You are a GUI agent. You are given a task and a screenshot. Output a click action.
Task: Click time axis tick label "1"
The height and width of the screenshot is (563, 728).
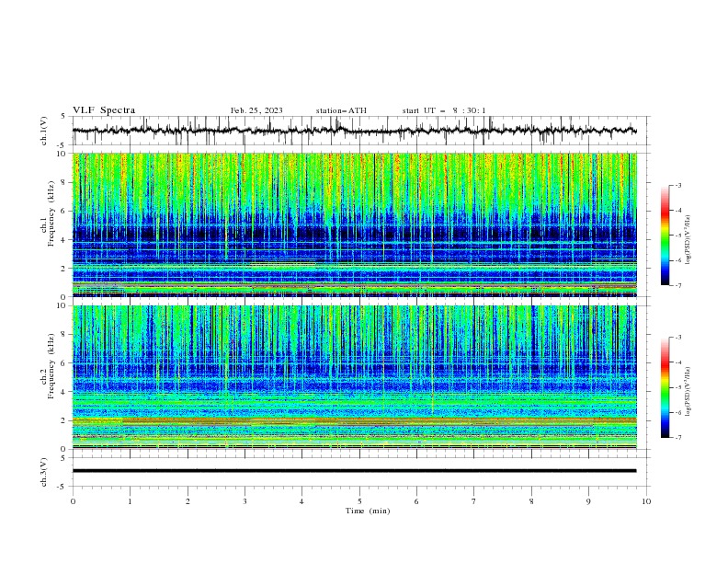(x=130, y=501)
